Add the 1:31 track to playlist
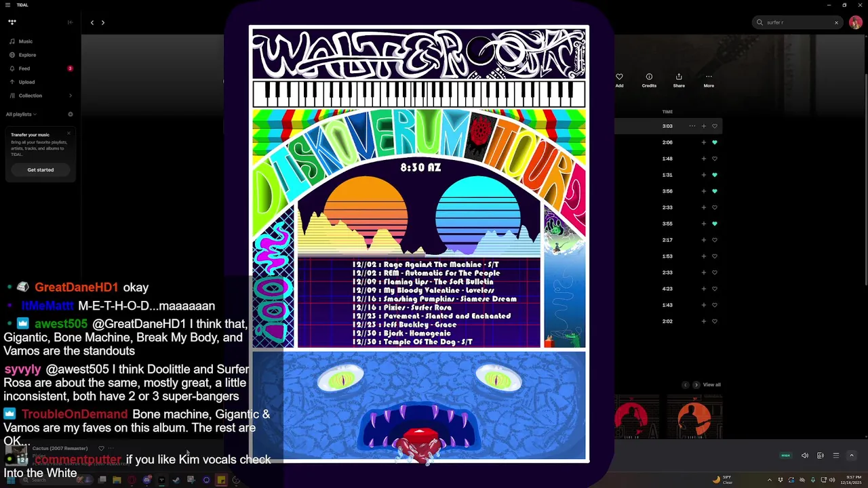Screen dimensions: 868x488 pyautogui.click(x=703, y=175)
